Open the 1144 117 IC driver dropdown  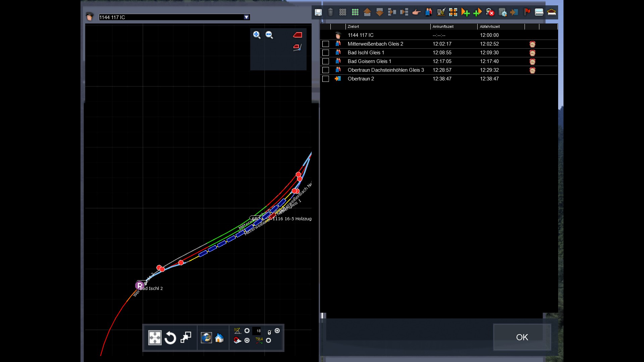click(247, 17)
